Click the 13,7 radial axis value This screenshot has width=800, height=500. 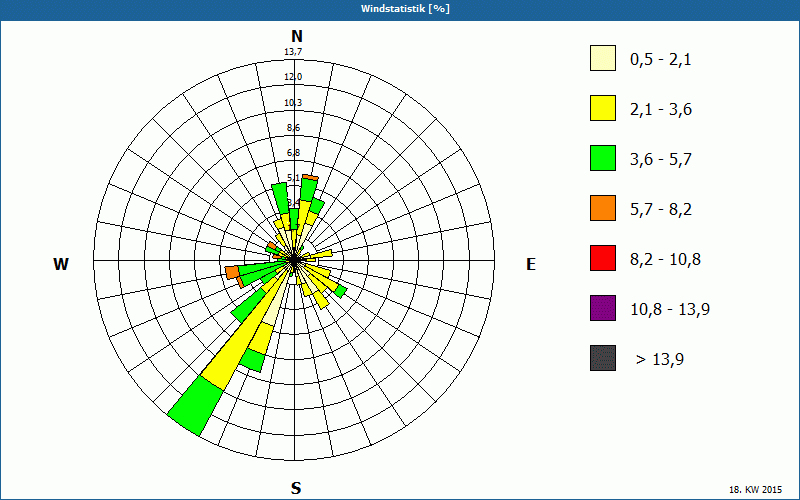pos(293,52)
